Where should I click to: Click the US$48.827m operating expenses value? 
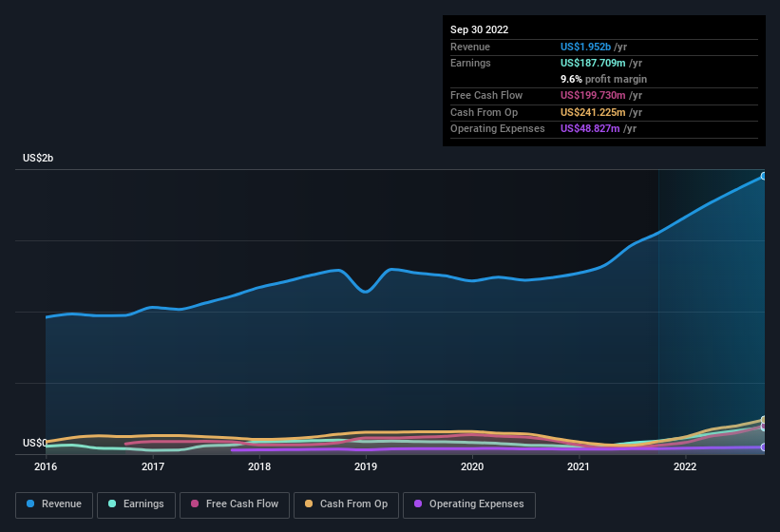(x=590, y=128)
